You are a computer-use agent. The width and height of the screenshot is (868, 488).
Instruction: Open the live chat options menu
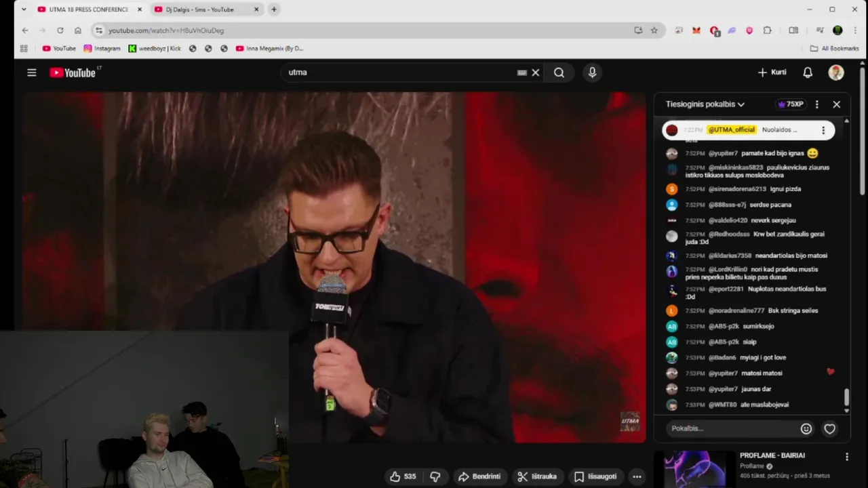click(816, 104)
